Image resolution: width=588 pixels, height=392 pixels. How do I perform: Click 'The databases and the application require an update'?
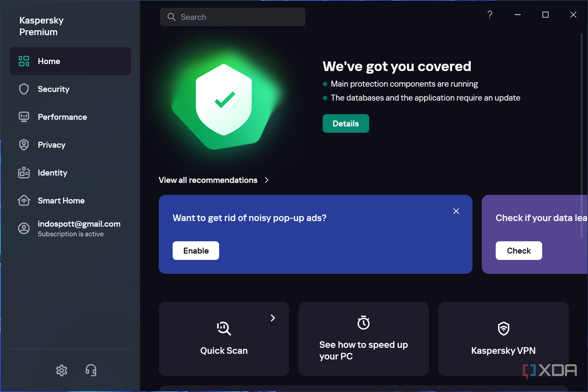(425, 98)
